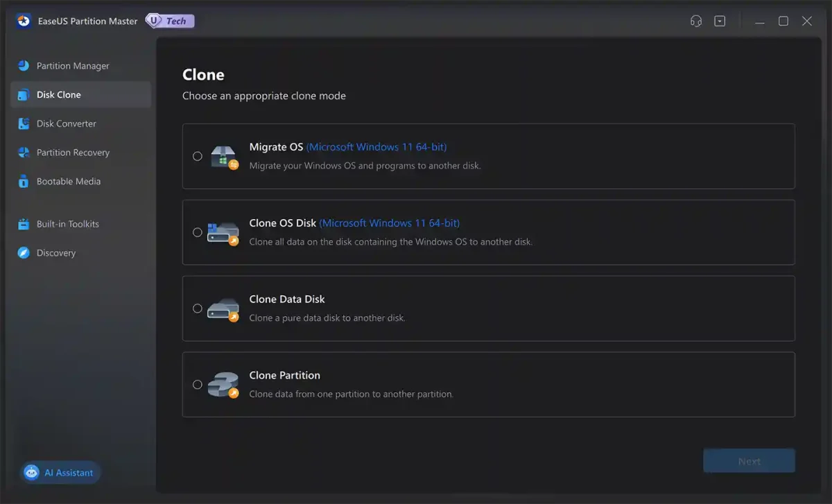Click the Clone OS Disk drive icon
The height and width of the screenshot is (504, 832).
coord(223,234)
